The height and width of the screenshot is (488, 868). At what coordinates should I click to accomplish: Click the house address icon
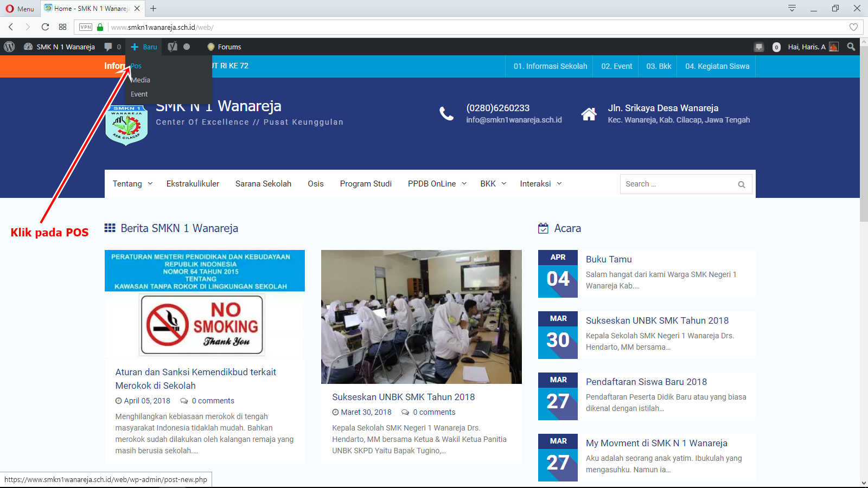[x=589, y=113]
